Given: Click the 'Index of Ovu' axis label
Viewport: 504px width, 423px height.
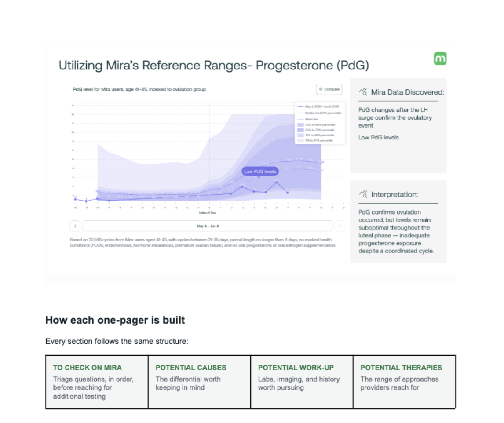Looking at the screenshot, I should [208, 213].
